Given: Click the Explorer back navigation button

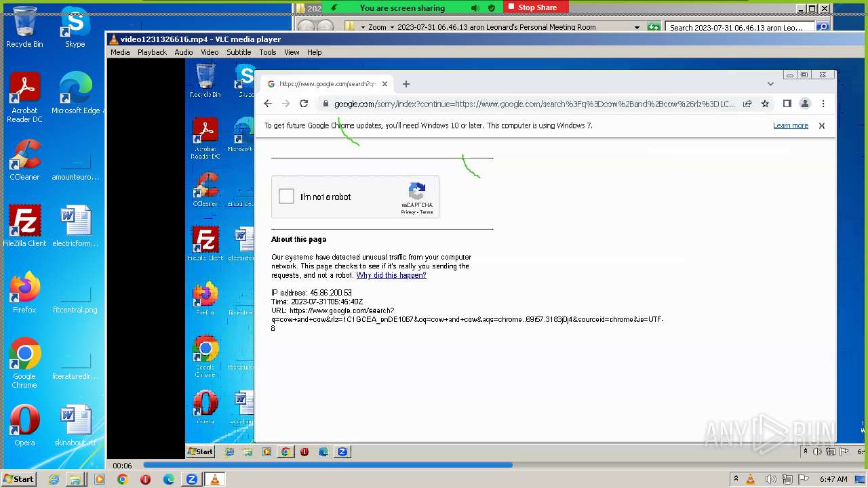Looking at the screenshot, I should pos(307,27).
